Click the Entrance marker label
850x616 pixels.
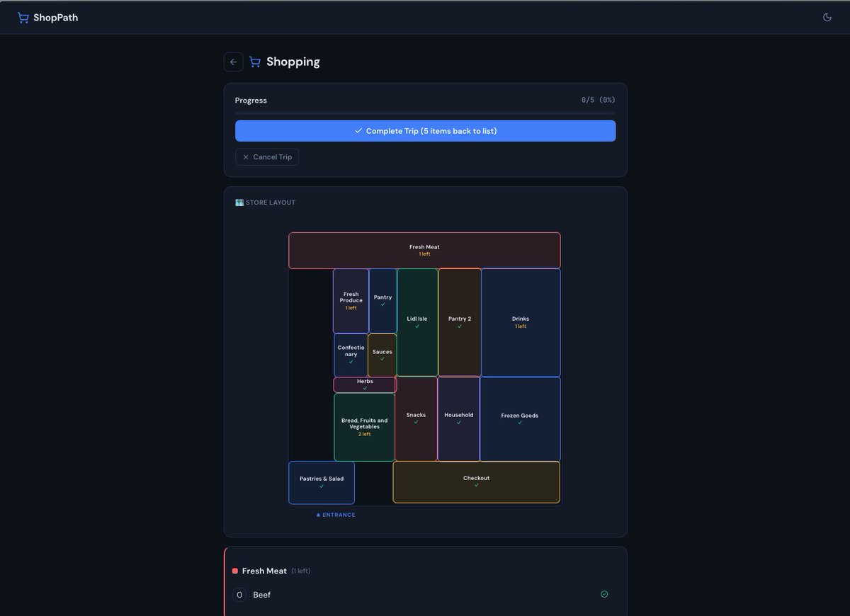(336, 515)
